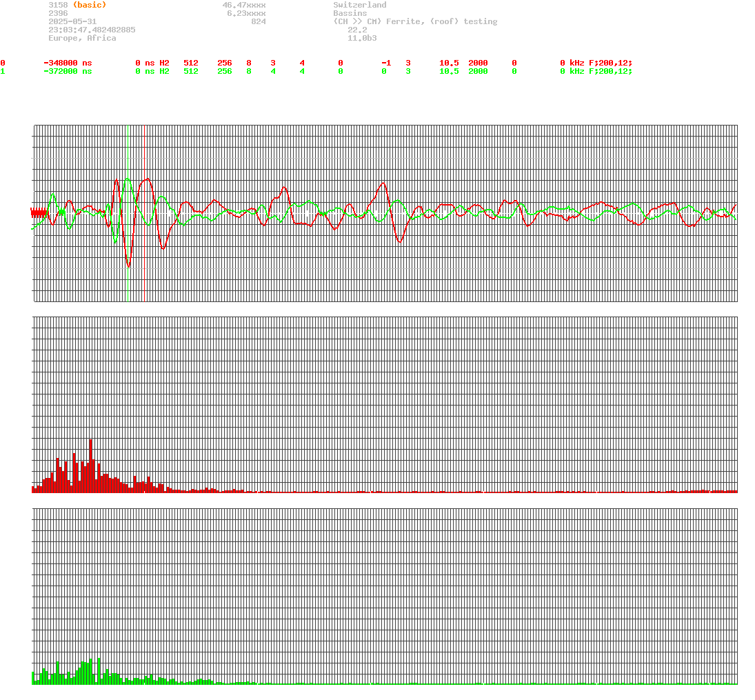Select '0 ns H2' in red channel row
This screenshot has height=700, width=755.
(x=152, y=63)
